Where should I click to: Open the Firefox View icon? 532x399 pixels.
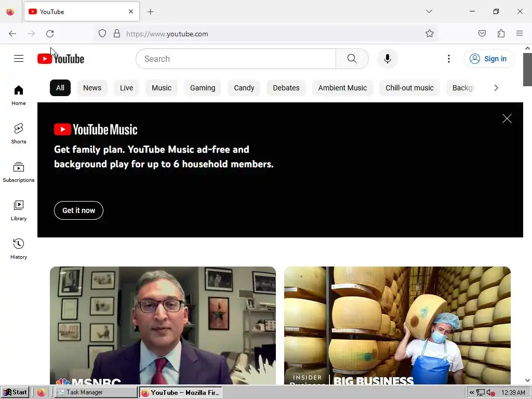pyautogui.click(x=10, y=12)
